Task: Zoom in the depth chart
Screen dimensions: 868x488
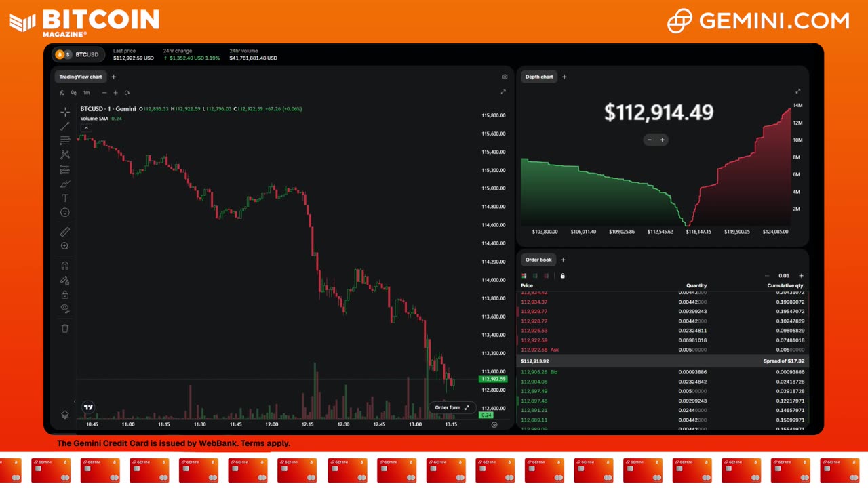Action: click(663, 140)
